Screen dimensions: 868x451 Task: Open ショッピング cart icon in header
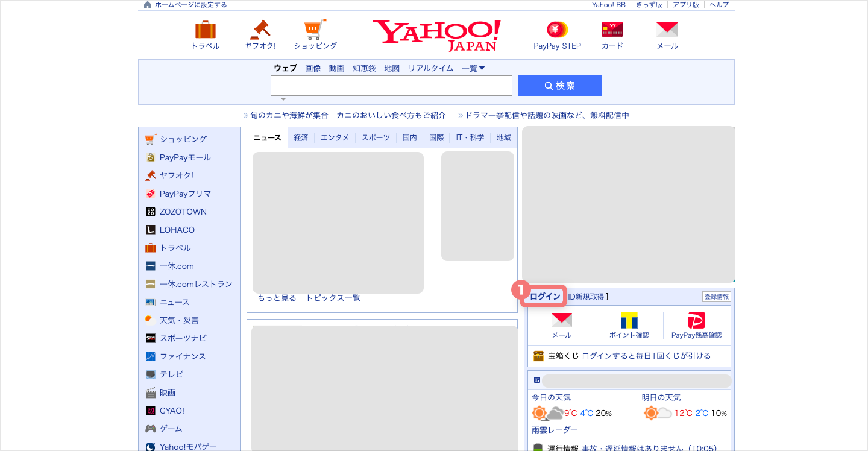pos(315,30)
